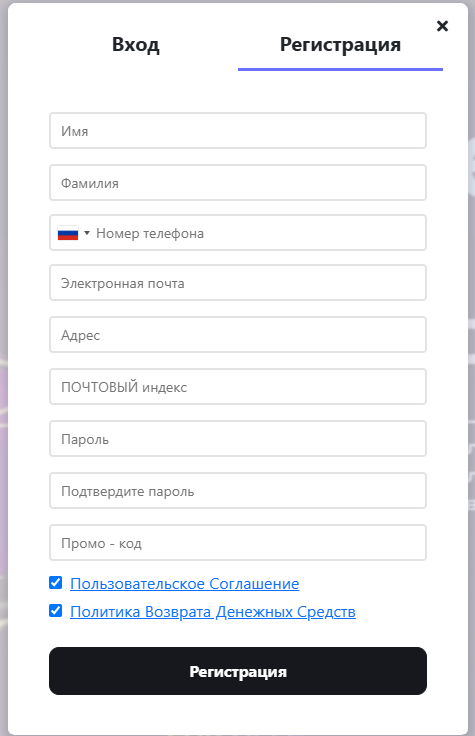The width and height of the screenshot is (475, 736).
Task: Switch to the Вход tab
Action: pyautogui.click(x=136, y=45)
